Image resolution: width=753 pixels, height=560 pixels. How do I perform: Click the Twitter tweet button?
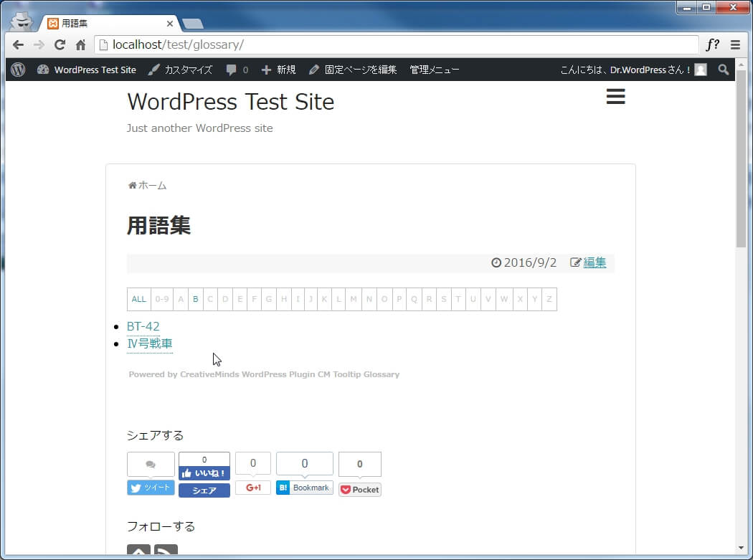coord(151,488)
